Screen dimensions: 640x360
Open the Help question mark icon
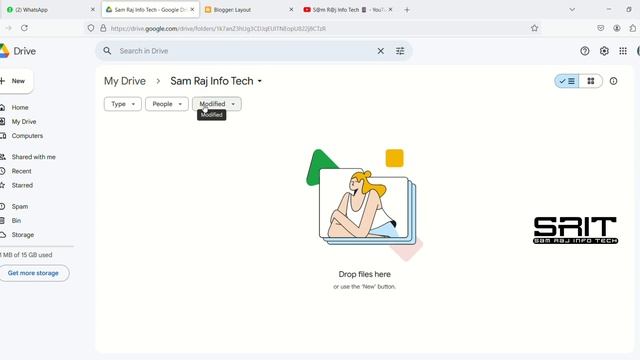pos(584,51)
